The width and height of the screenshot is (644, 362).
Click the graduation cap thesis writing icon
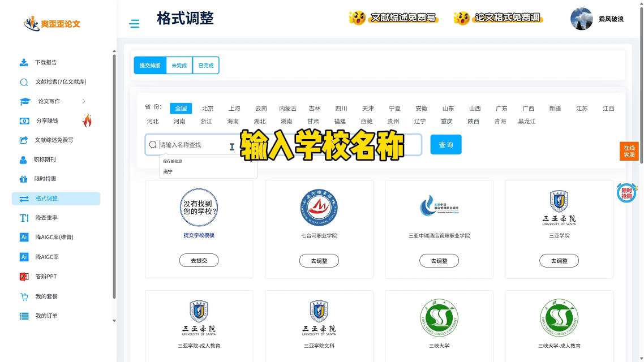pyautogui.click(x=25, y=101)
